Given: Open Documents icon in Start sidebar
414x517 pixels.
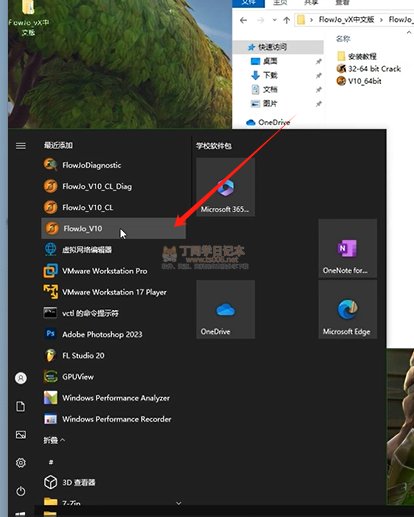Looking at the screenshot, I should (21, 406).
